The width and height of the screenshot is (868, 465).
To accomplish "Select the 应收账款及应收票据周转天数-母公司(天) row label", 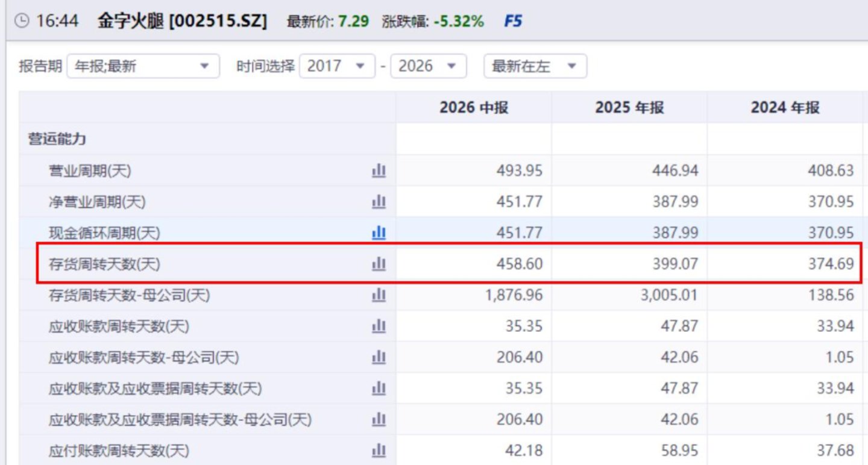I will (180, 420).
